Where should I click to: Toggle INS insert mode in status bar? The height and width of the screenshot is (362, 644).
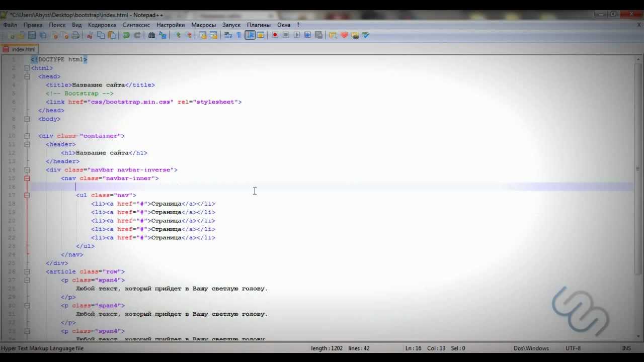tap(626, 348)
